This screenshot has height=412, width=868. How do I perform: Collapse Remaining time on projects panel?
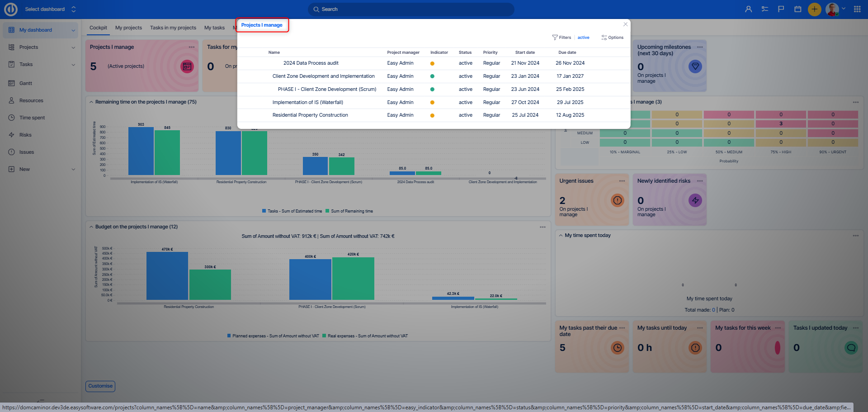coord(91,102)
